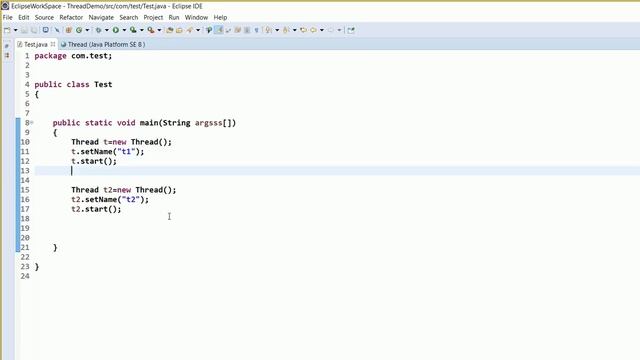This screenshot has height=360, width=640.
Task: Open the Search dropdown arrow
Action: tap(198, 30)
